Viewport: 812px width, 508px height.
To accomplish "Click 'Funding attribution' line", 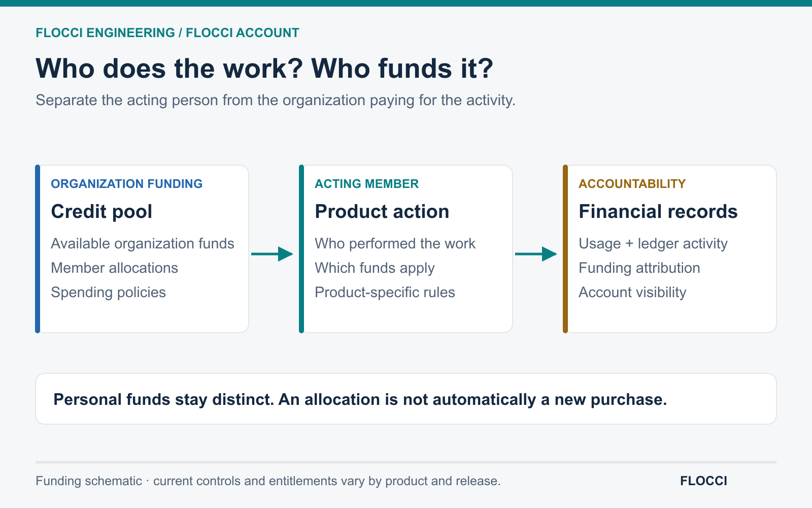I will point(639,268).
